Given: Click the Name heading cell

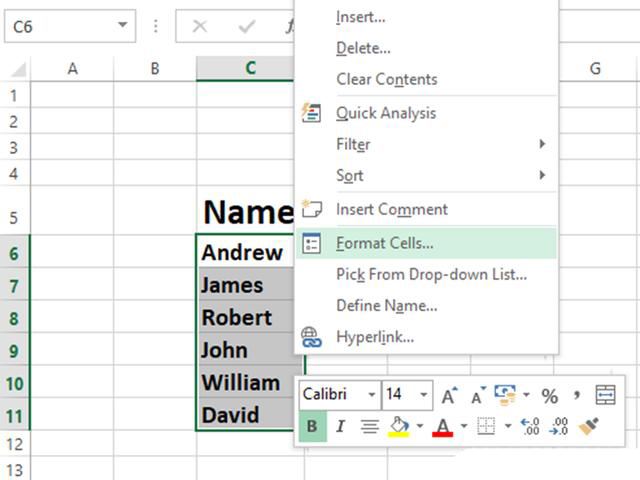Looking at the screenshot, I should click(245, 211).
